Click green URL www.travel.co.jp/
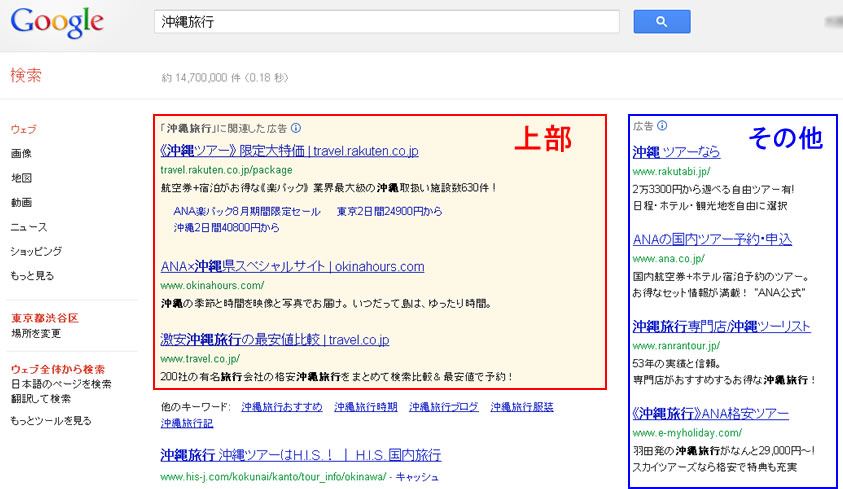843x489 pixels. pyautogui.click(x=200, y=358)
